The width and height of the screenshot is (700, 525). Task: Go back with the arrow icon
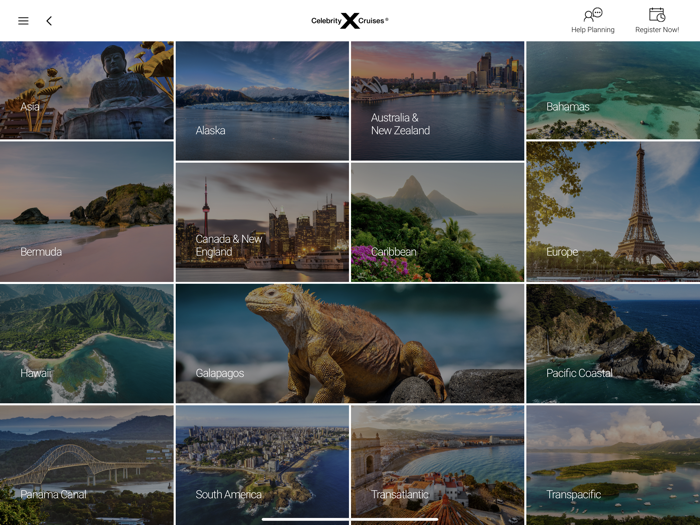(49, 21)
